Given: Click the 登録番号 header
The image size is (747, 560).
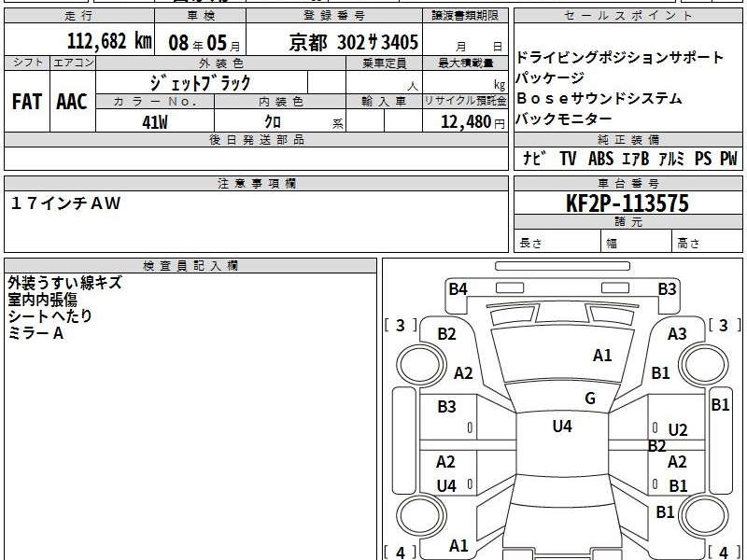Looking at the screenshot, I should [x=334, y=16].
